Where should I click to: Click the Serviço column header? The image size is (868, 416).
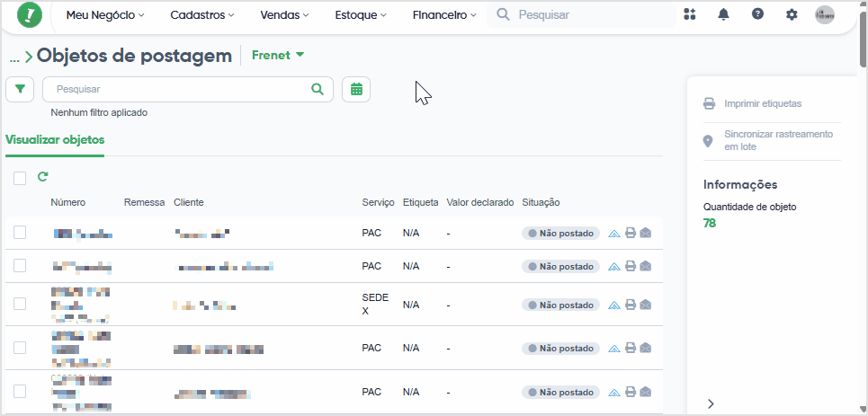pyautogui.click(x=378, y=202)
